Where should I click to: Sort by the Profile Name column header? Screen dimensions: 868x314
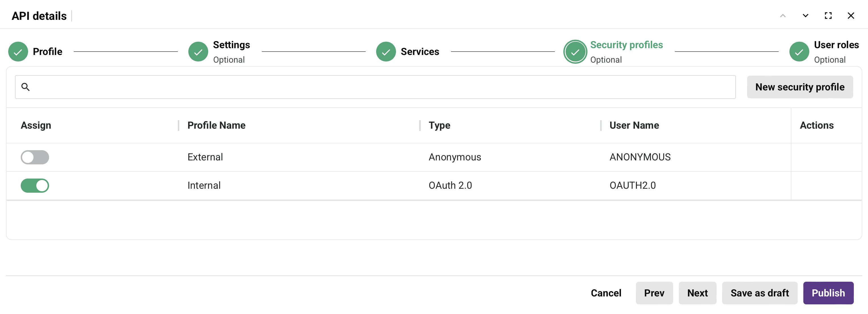point(216,125)
